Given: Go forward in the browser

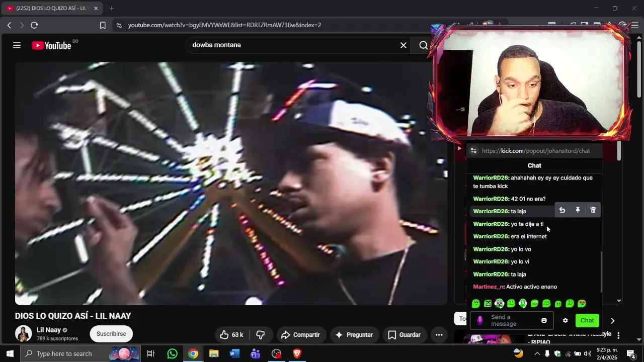Looking at the screenshot, I should pos(22,25).
